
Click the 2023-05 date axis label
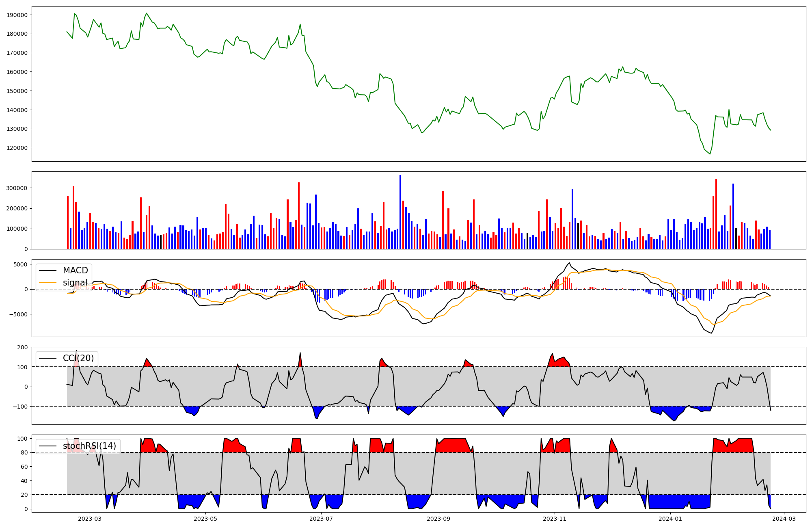205,519
